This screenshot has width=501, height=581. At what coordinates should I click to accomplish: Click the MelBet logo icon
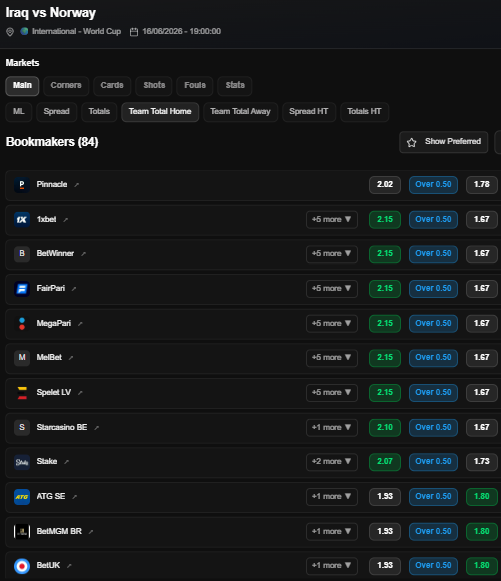click(x=22, y=358)
